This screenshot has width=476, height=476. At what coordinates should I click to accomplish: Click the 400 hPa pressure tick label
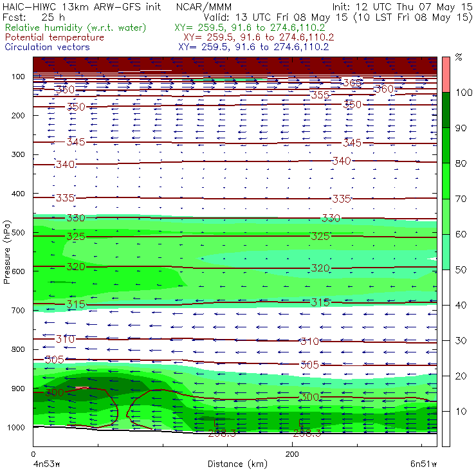tap(18, 194)
